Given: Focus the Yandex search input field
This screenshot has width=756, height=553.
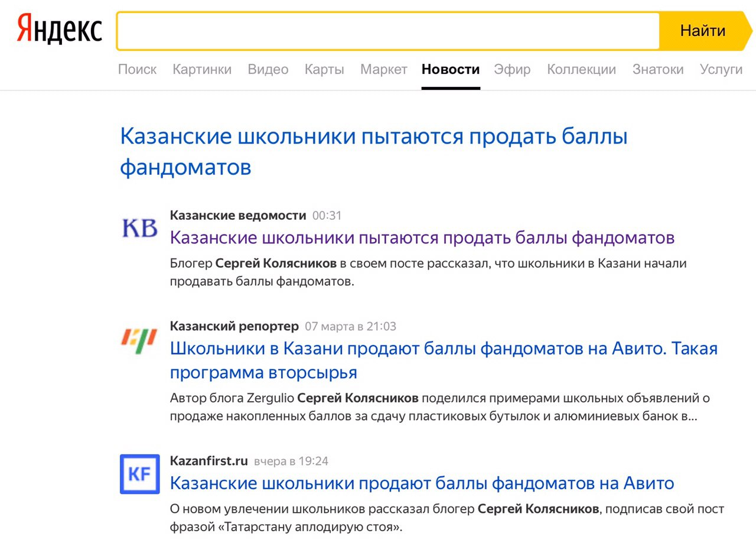Looking at the screenshot, I should (x=388, y=31).
